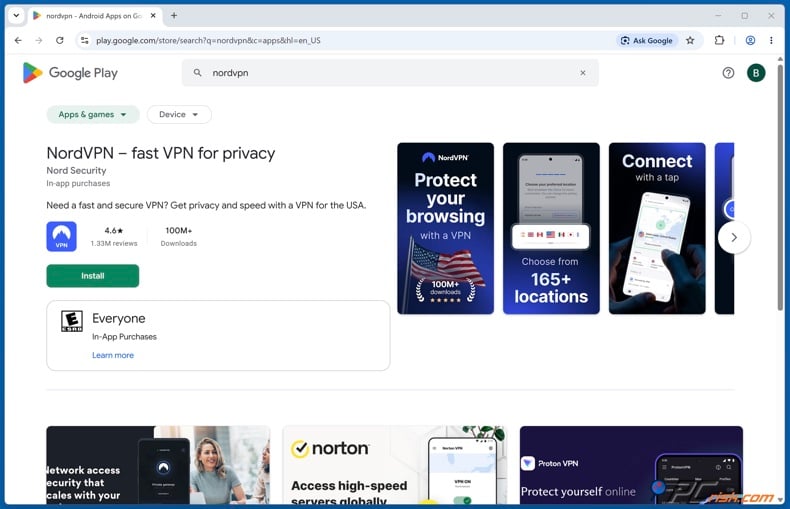Click the address bar URL
Screen dimensions: 790x509
[208, 40]
